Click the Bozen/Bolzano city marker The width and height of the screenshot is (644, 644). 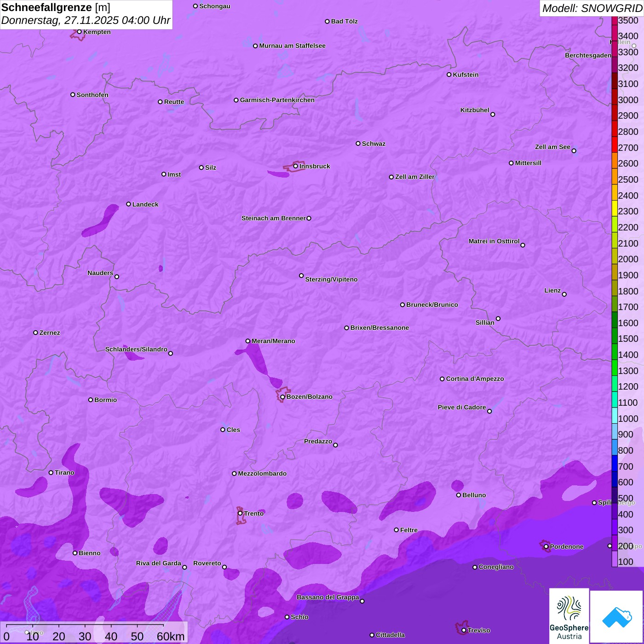[x=282, y=397]
